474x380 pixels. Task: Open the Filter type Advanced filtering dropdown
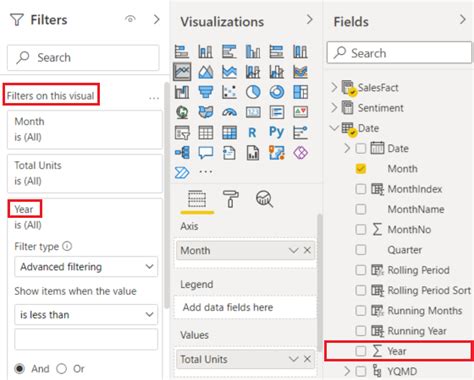(86, 267)
